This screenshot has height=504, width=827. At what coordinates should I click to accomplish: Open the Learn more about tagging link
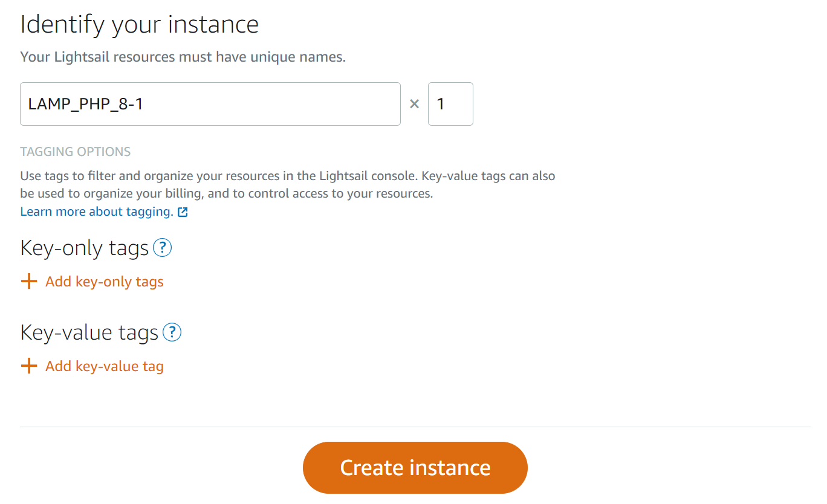[x=97, y=212]
